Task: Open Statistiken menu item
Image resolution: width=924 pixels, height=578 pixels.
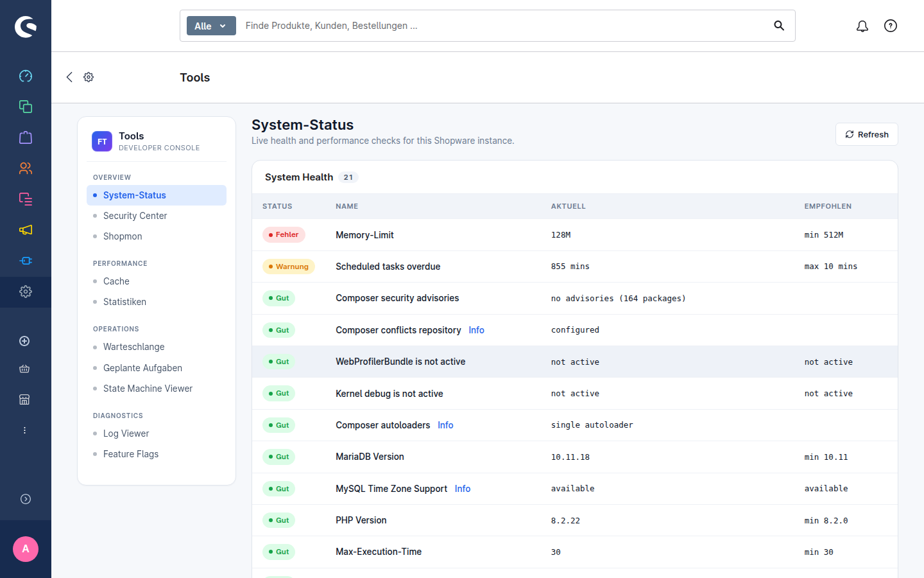Action: coord(157,302)
